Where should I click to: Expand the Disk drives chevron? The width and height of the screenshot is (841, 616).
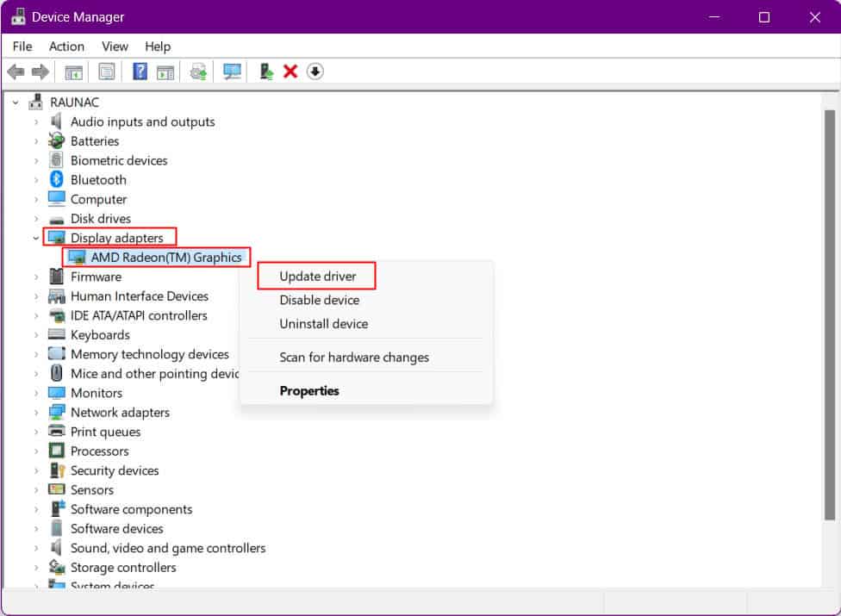tap(36, 219)
